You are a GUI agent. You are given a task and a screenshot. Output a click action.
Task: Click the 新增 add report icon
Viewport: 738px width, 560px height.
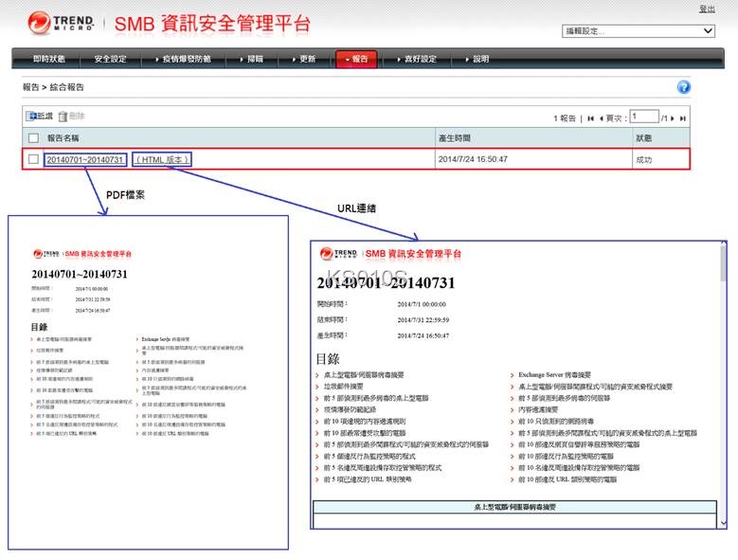tap(31, 116)
